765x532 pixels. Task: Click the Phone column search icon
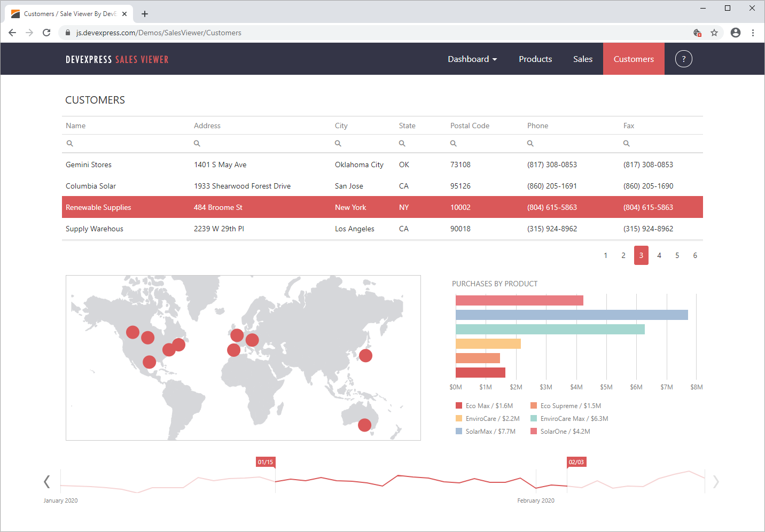530,143
